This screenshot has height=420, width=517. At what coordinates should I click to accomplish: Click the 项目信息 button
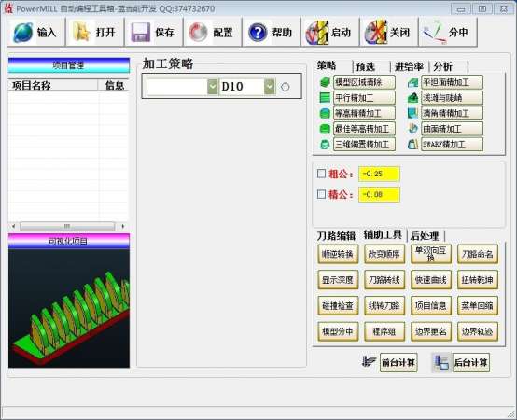click(x=431, y=305)
